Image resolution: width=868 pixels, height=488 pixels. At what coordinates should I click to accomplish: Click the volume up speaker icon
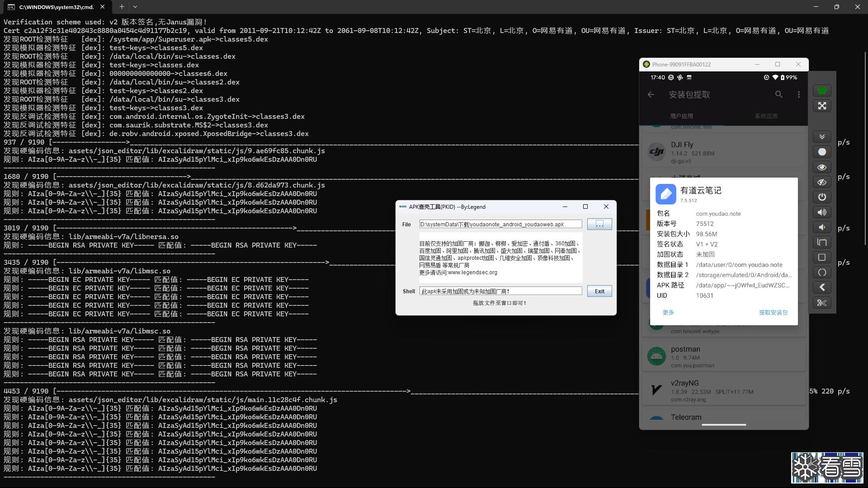pos(822,212)
